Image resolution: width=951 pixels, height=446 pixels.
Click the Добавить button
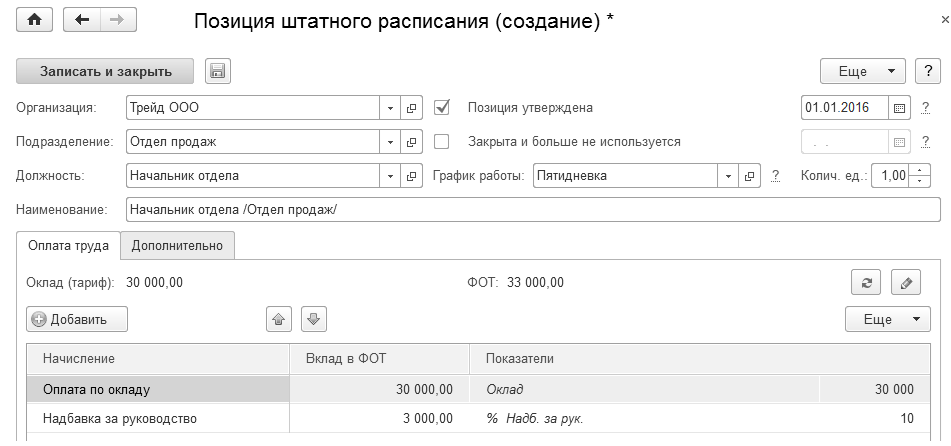click(78, 319)
